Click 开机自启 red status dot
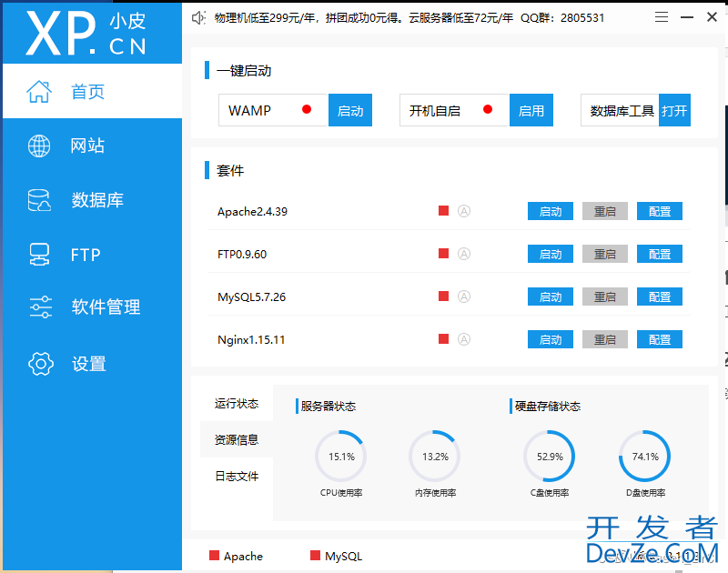The image size is (728, 573). coord(488,109)
